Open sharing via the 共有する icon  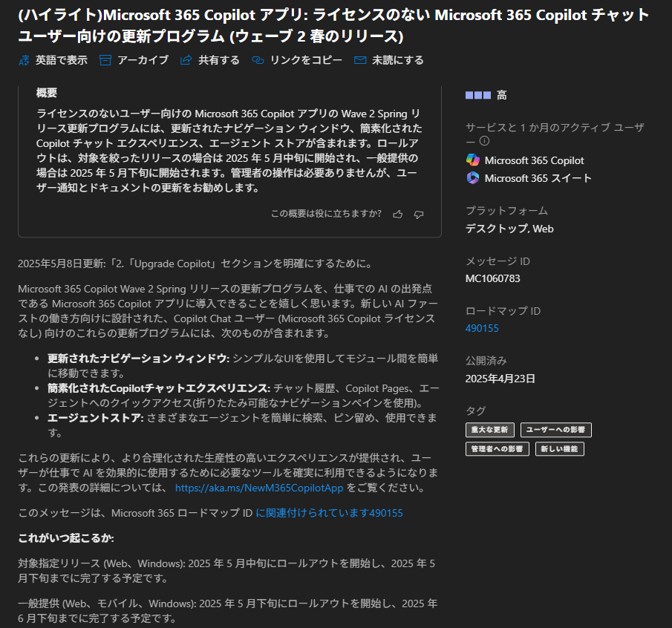click(x=186, y=60)
